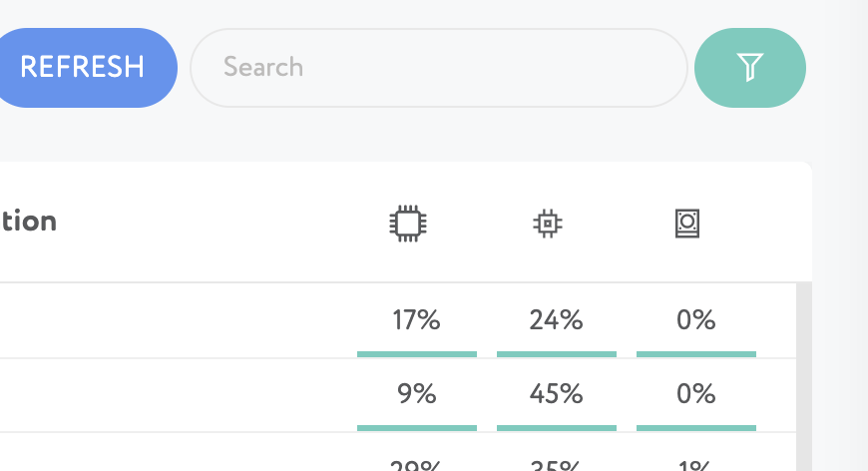868x471 pixels.
Task: Sort by the small processor chip icon column
Action: 548,224
